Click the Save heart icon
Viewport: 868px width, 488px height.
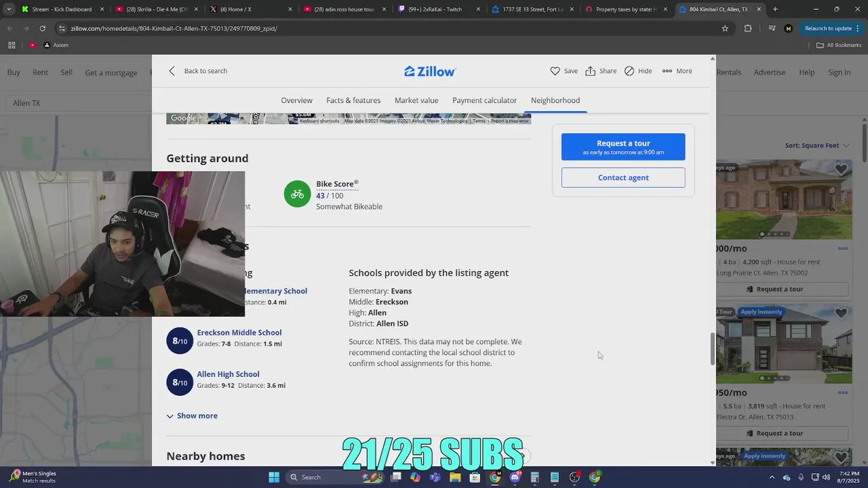coord(555,71)
